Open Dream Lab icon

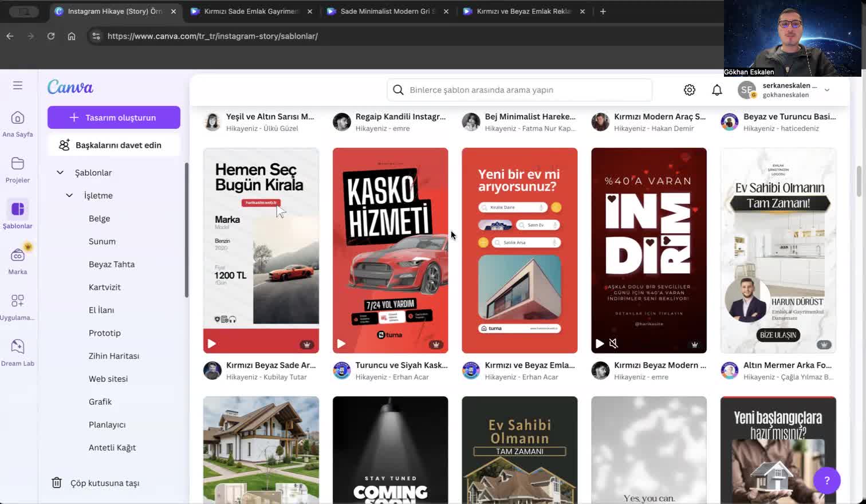18,346
